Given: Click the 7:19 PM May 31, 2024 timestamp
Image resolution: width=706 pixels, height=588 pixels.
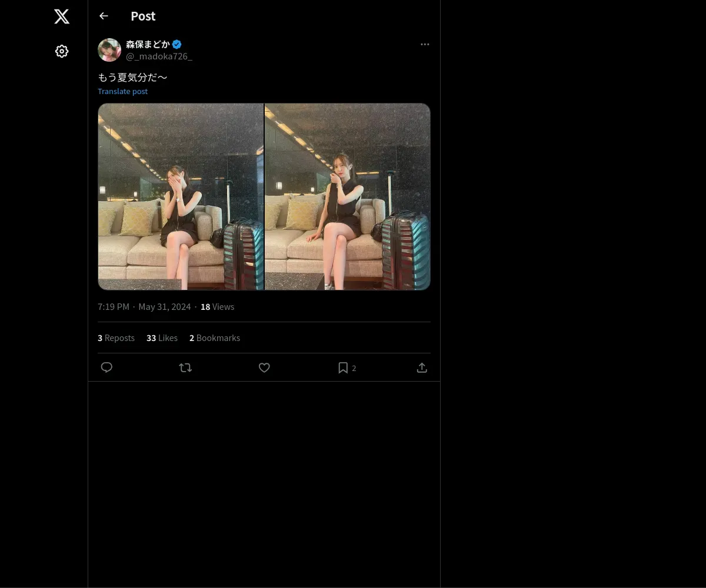Looking at the screenshot, I should coord(144,307).
